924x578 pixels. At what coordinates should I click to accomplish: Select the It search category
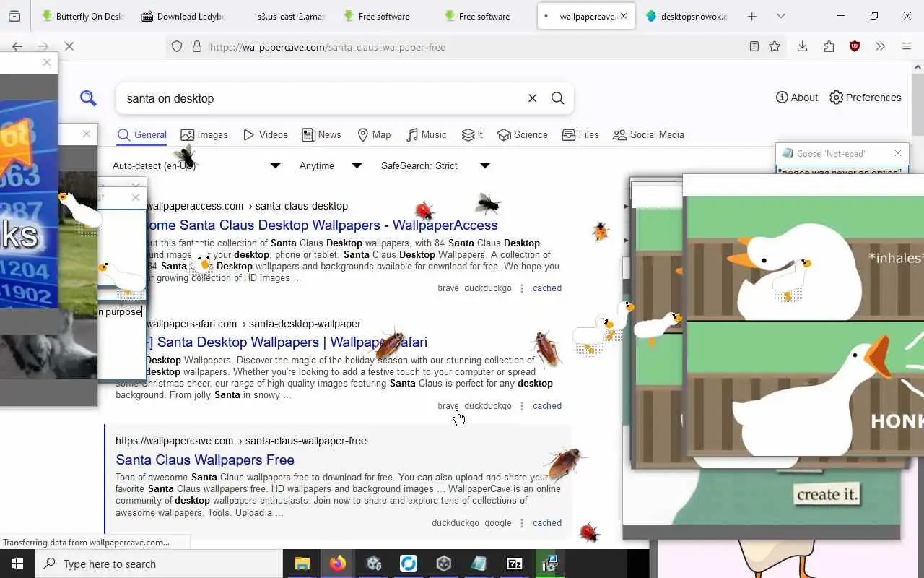[x=472, y=135]
